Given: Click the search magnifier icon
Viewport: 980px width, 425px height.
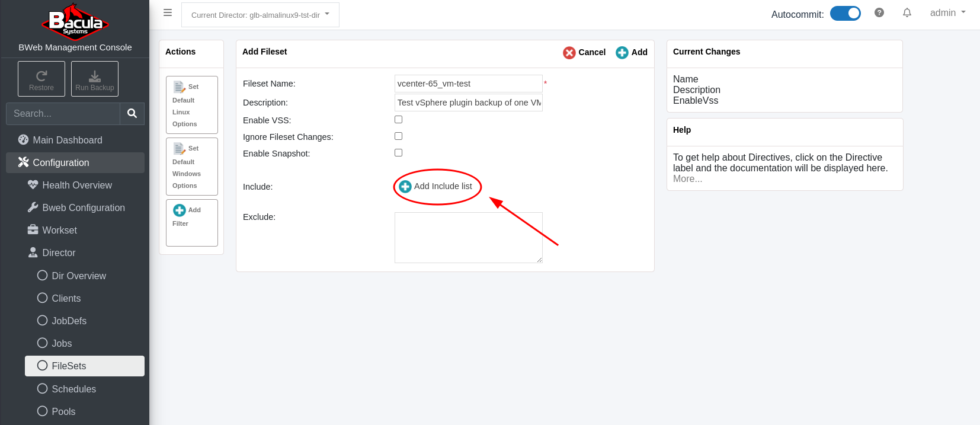Looking at the screenshot, I should tap(132, 113).
